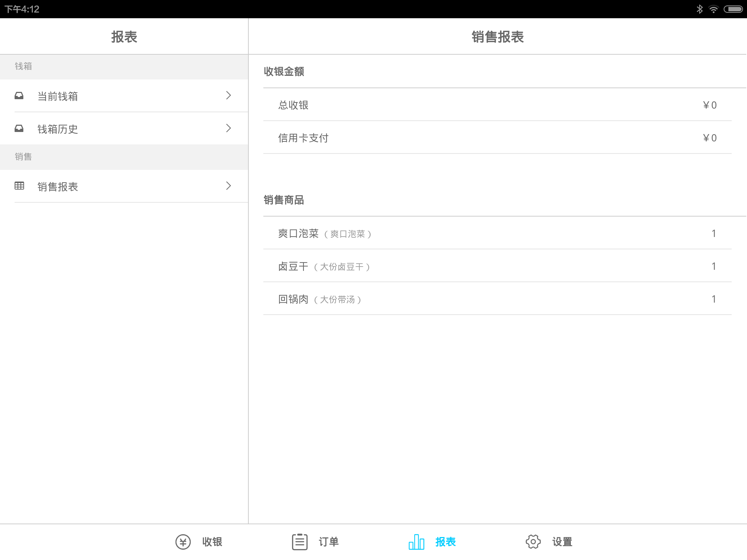Tap the yen circle icon for 收银

pyautogui.click(x=183, y=542)
